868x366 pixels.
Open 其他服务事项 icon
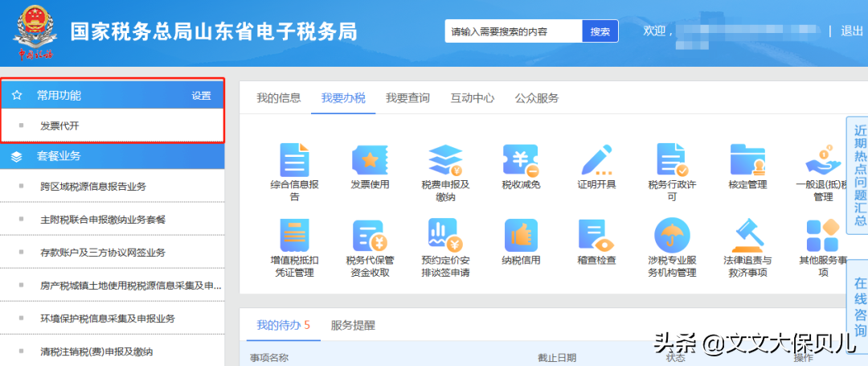[823, 236]
